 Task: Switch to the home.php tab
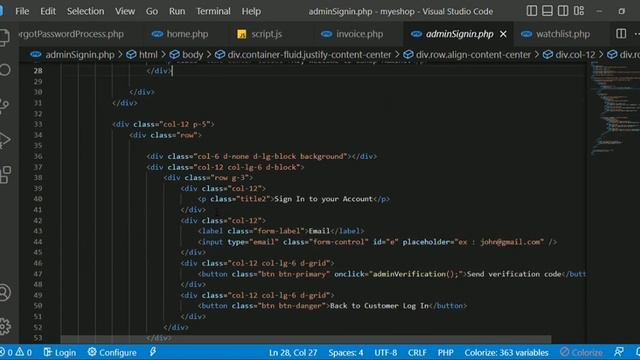click(x=180, y=34)
